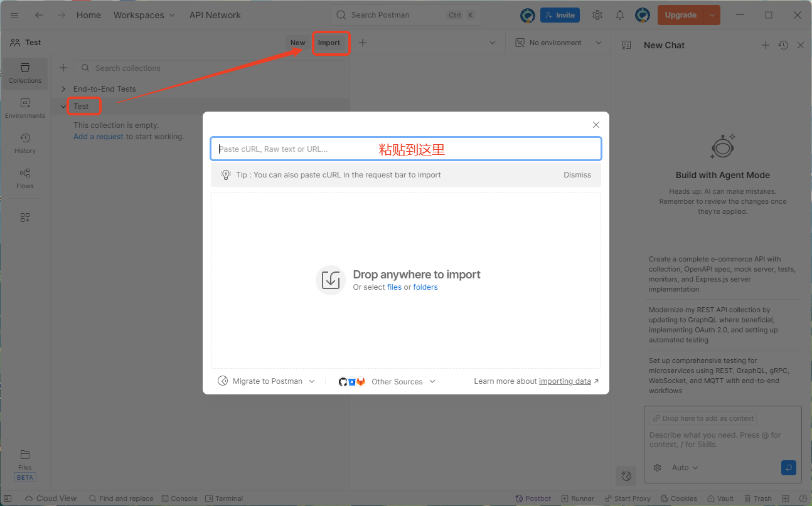Image resolution: width=812 pixels, height=506 pixels.
Task: Toggle sidebar icon in status bar
Action: (8, 498)
